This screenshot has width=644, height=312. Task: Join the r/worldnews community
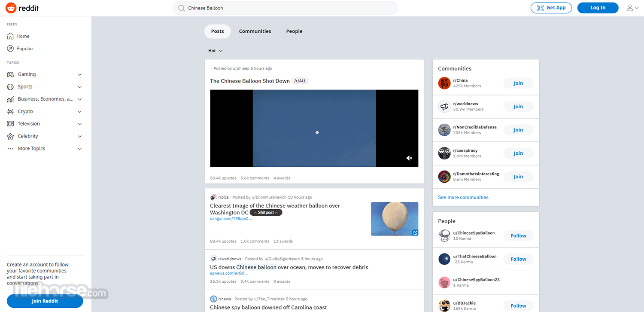click(x=518, y=107)
